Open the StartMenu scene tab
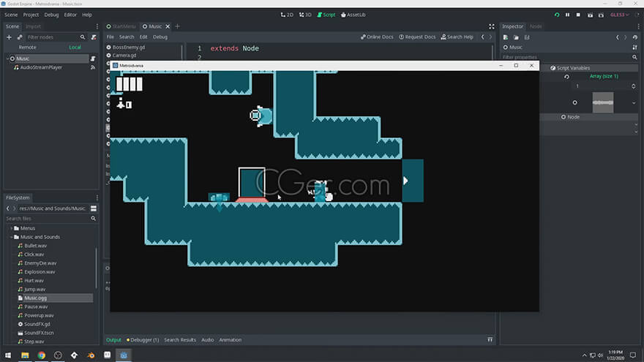Screen dimensions: 644x362 tap(121, 26)
